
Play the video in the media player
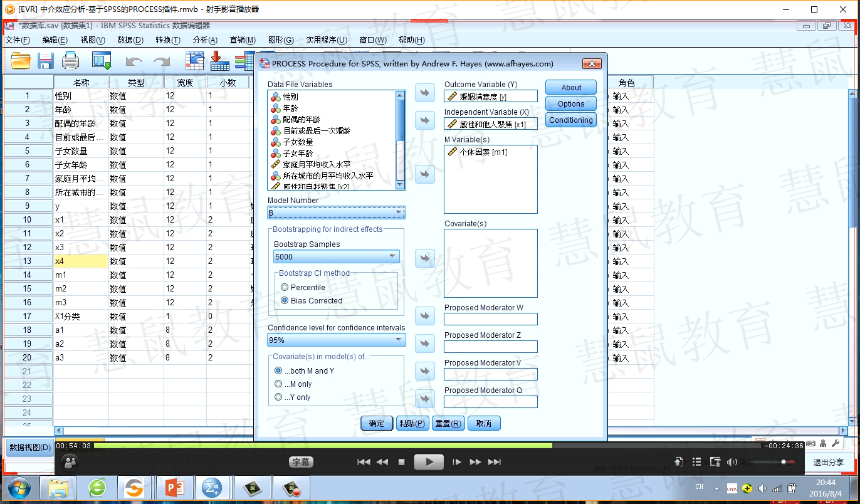[x=429, y=462]
